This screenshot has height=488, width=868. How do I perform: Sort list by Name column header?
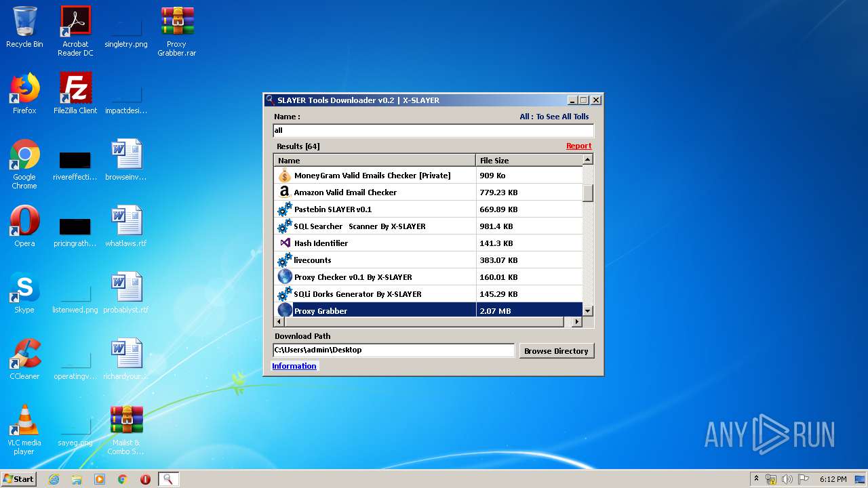click(375, 160)
